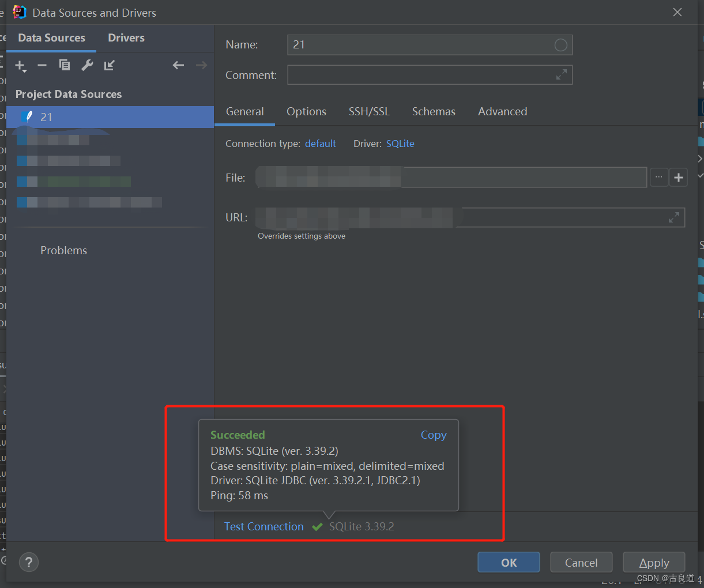Change the driver via SQLite link
Image resolution: width=704 pixels, height=588 pixels.
point(400,144)
